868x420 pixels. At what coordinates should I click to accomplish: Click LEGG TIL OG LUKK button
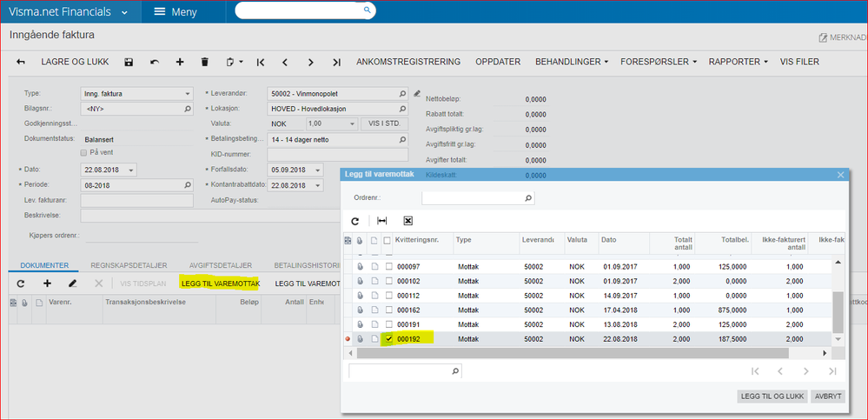[772, 397]
